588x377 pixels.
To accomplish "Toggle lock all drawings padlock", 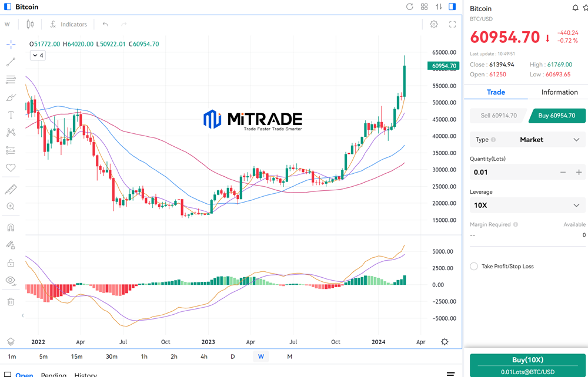I will click(11, 262).
